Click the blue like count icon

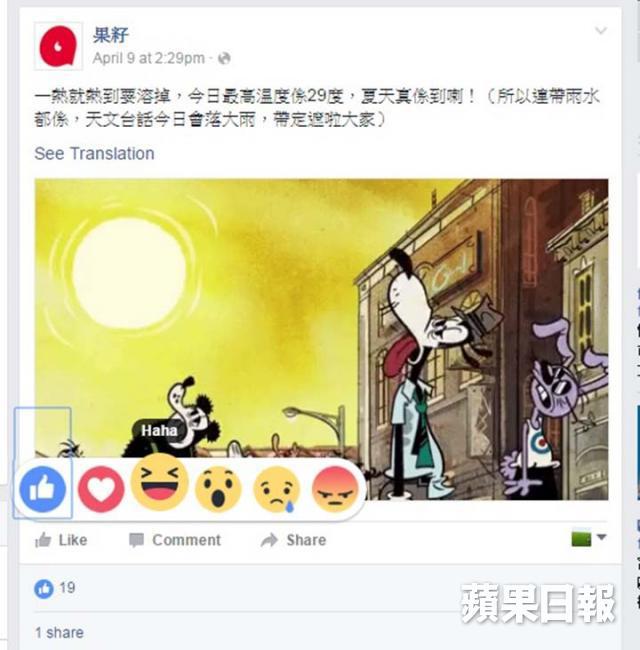tap(44, 589)
